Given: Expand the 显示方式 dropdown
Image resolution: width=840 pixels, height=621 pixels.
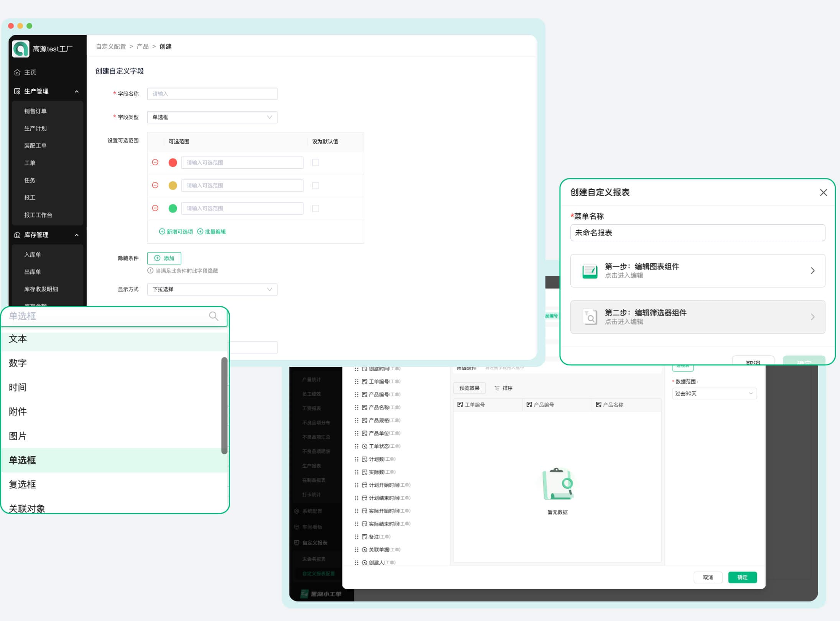Looking at the screenshot, I should pos(212,289).
